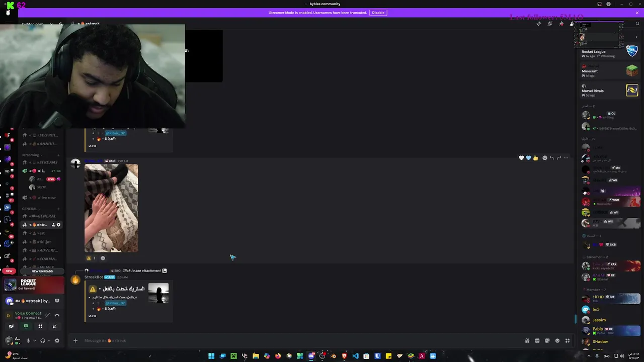This screenshot has width=644, height=362.
Task: Open add reaction emoji picker on message
Action: 544,158
